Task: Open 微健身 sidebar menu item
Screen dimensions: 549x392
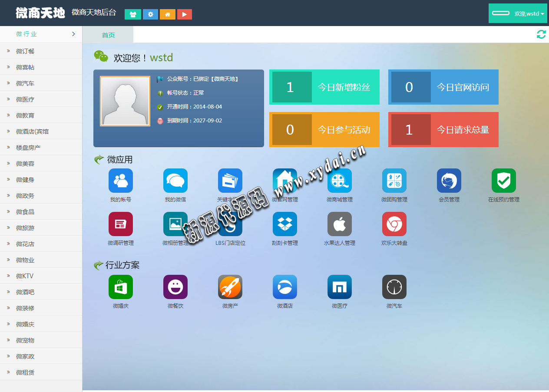Action: pyautogui.click(x=41, y=179)
